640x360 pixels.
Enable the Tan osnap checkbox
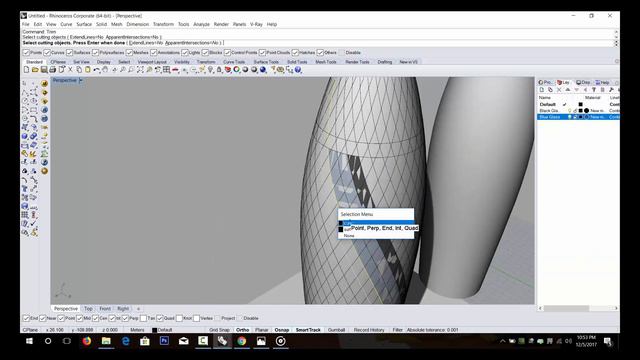coord(143,318)
